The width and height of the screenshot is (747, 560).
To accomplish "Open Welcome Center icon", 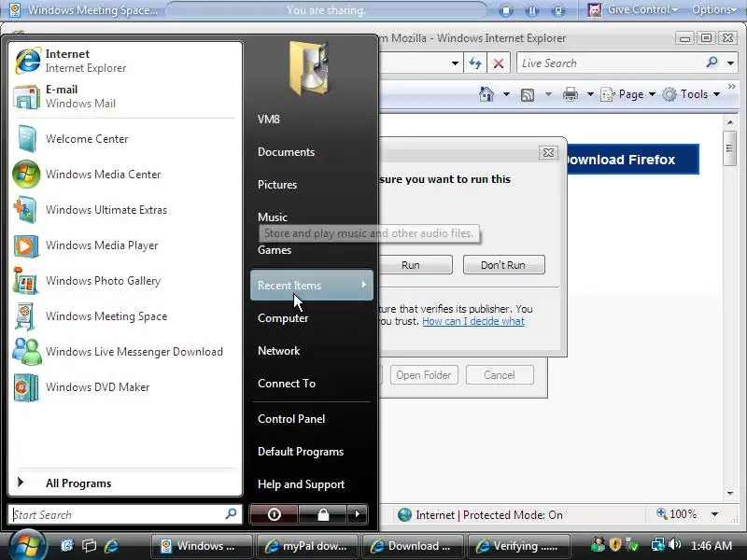I will pos(27,138).
